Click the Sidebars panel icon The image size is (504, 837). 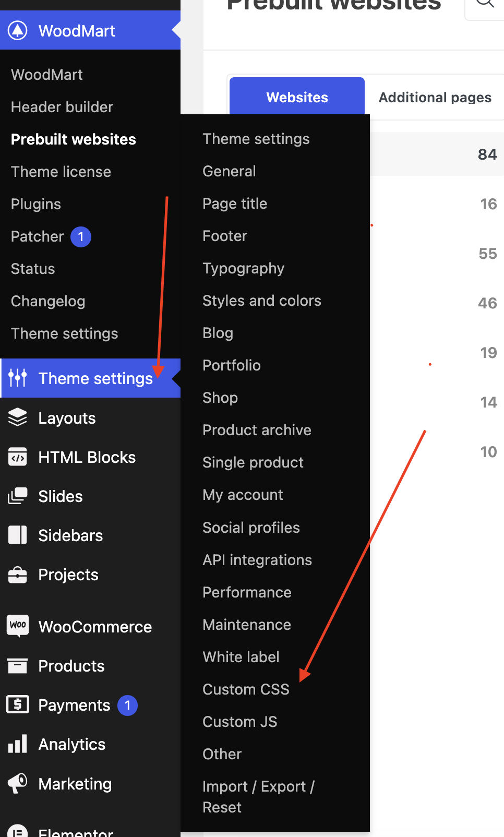tap(18, 535)
